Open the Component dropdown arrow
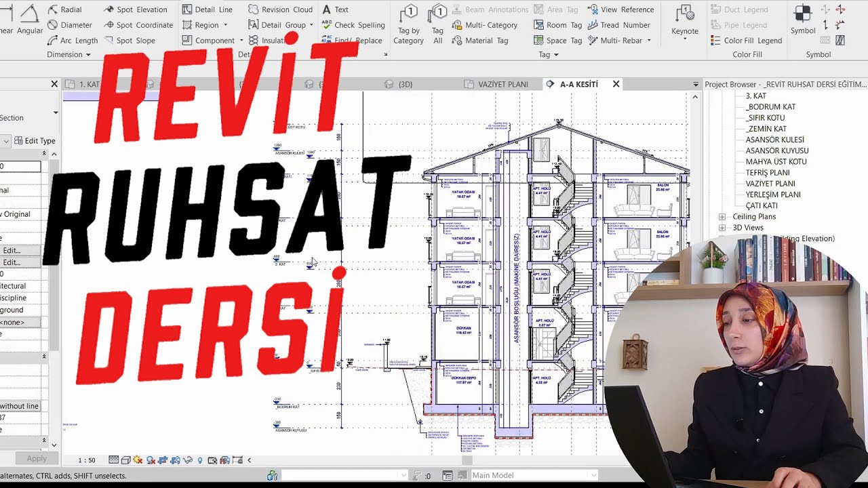868x488 pixels. pyautogui.click(x=241, y=41)
